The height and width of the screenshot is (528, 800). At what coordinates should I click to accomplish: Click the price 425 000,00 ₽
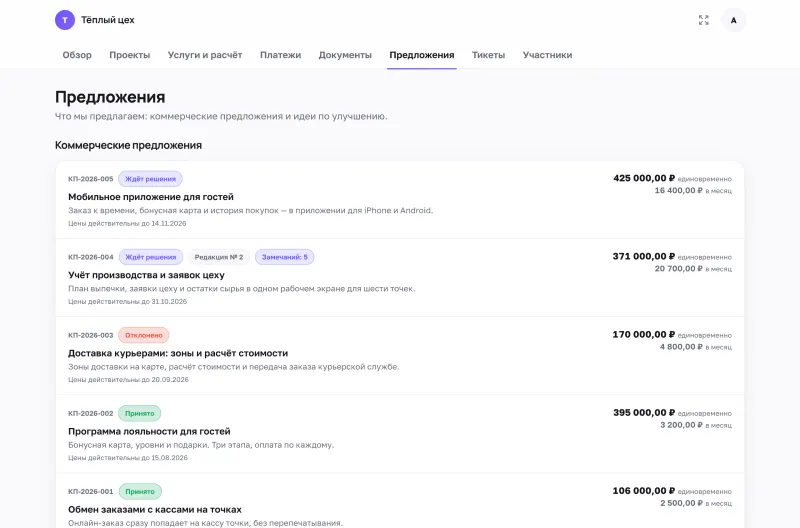point(644,178)
